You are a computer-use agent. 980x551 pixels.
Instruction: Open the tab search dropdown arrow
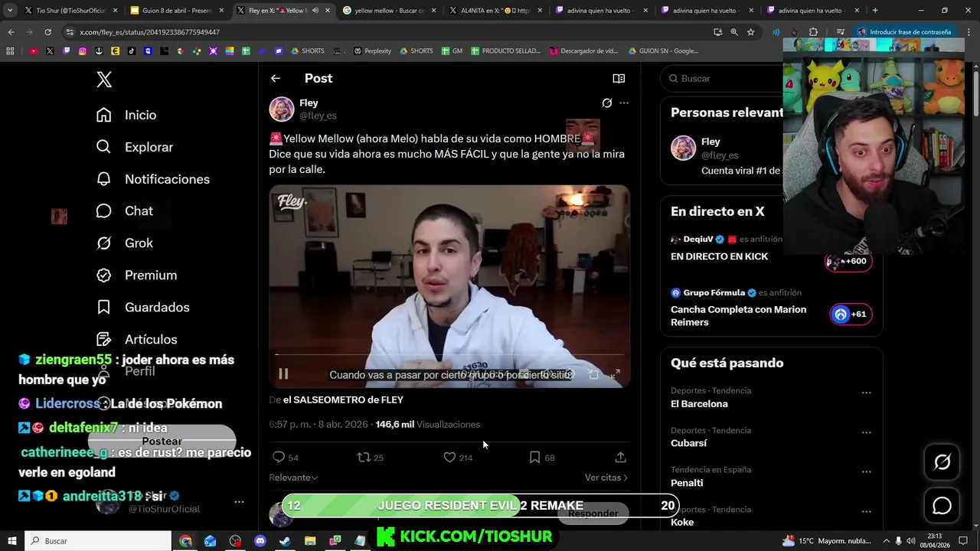tap(10, 11)
